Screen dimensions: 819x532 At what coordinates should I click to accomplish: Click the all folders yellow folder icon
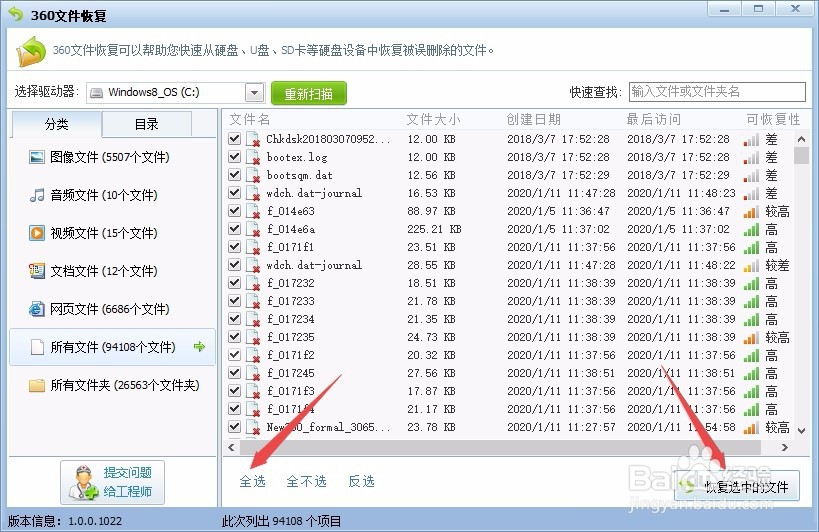tap(37, 385)
